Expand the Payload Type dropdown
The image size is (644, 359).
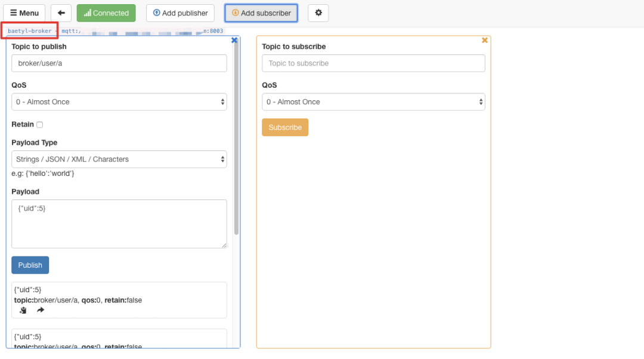pos(119,159)
